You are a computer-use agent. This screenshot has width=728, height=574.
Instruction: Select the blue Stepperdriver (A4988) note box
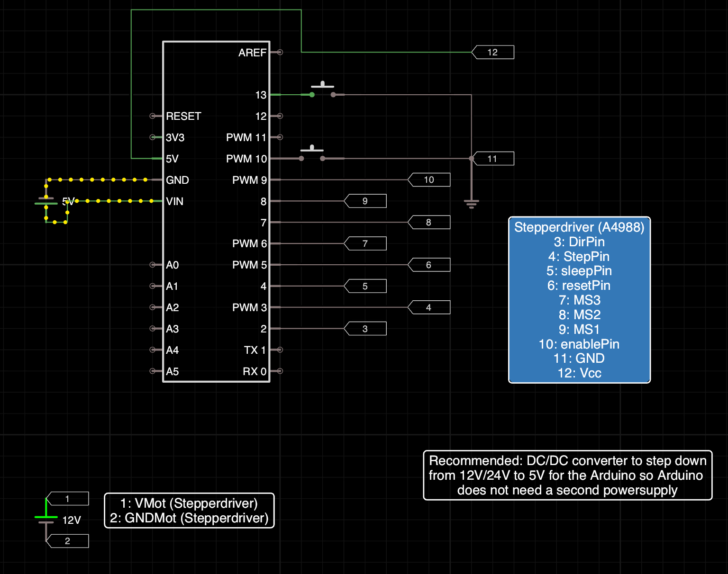click(579, 300)
